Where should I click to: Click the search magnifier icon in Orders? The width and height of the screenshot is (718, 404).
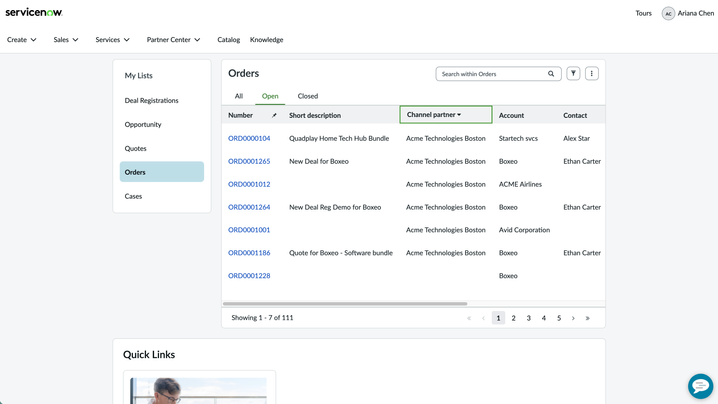point(551,74)
